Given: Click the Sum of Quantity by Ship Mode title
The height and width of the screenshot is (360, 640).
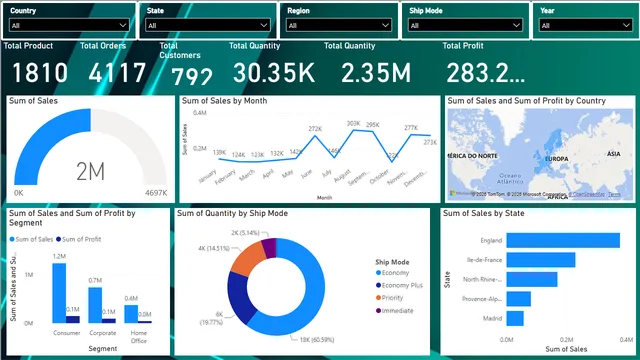Looking at the screenshot, I should coord(232,213).
